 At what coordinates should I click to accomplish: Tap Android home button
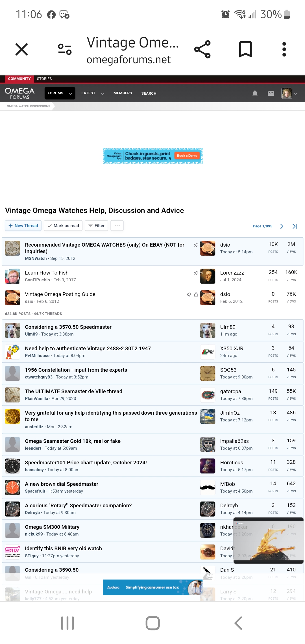click(152, 623)
